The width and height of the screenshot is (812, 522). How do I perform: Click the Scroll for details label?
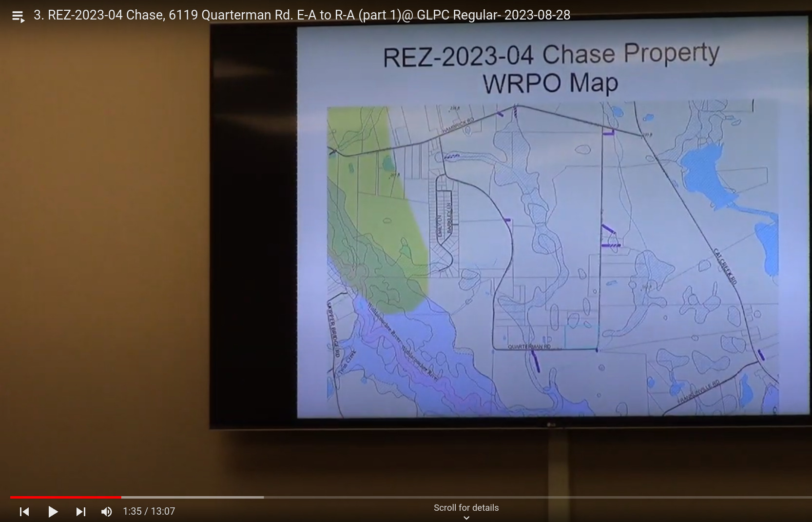click(x=466, y=508)
